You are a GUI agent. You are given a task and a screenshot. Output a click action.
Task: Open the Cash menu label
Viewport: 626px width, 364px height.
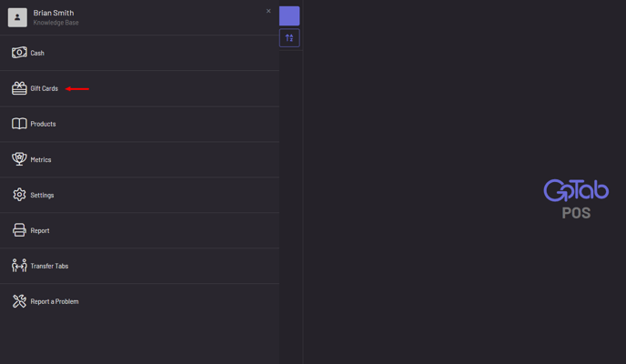tap(37, 54)
